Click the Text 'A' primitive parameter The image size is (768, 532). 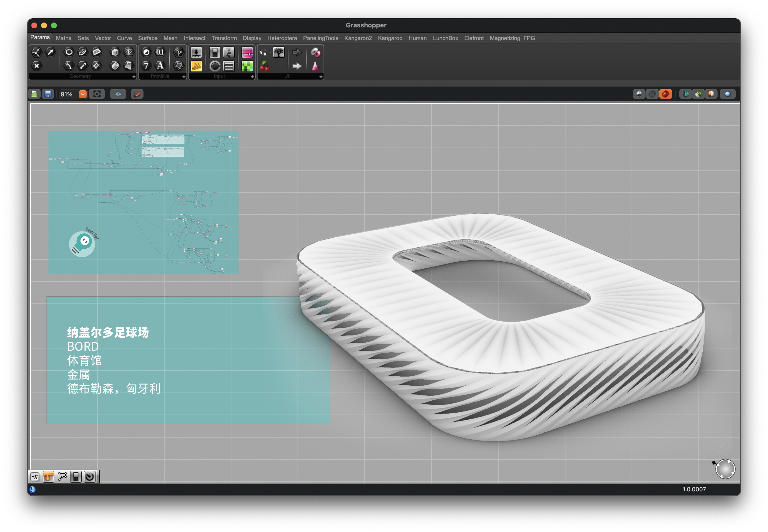(x=160, y=66)
